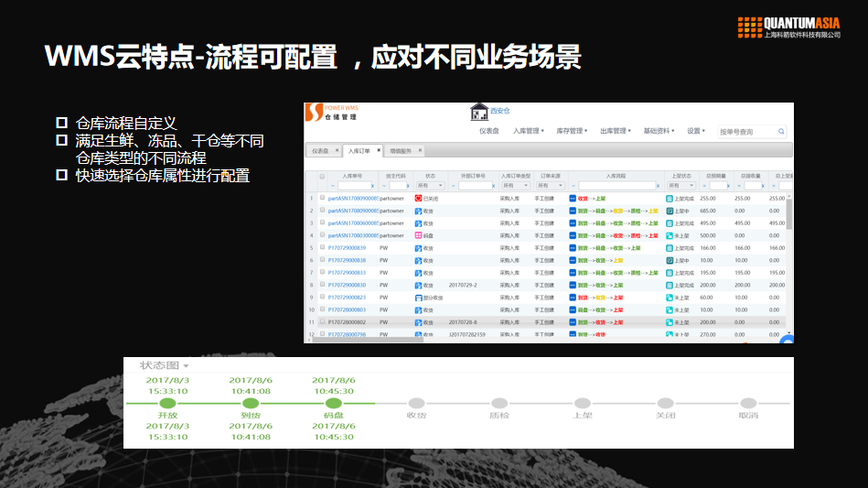Click the 收货 node on the status timeline
This screenshot has width=868, height=488.
[x=416, y=403]
